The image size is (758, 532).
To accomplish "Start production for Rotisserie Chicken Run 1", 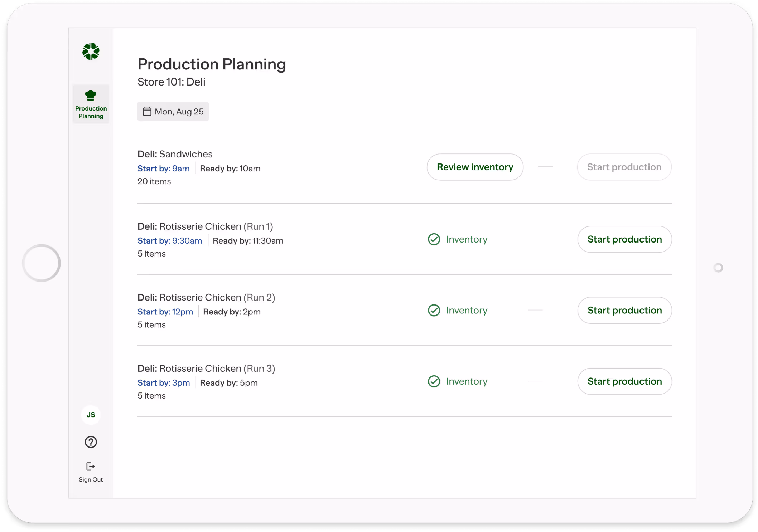I will (x=624, y=239).
